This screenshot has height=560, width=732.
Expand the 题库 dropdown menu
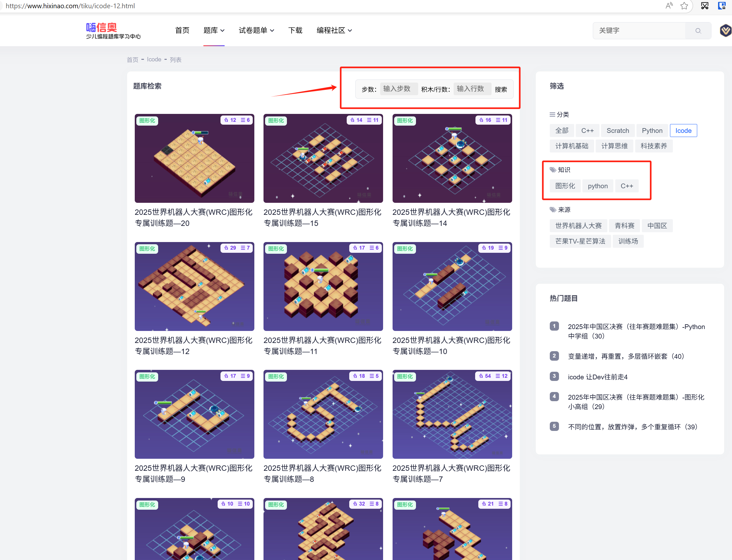(x=214, y=31)
